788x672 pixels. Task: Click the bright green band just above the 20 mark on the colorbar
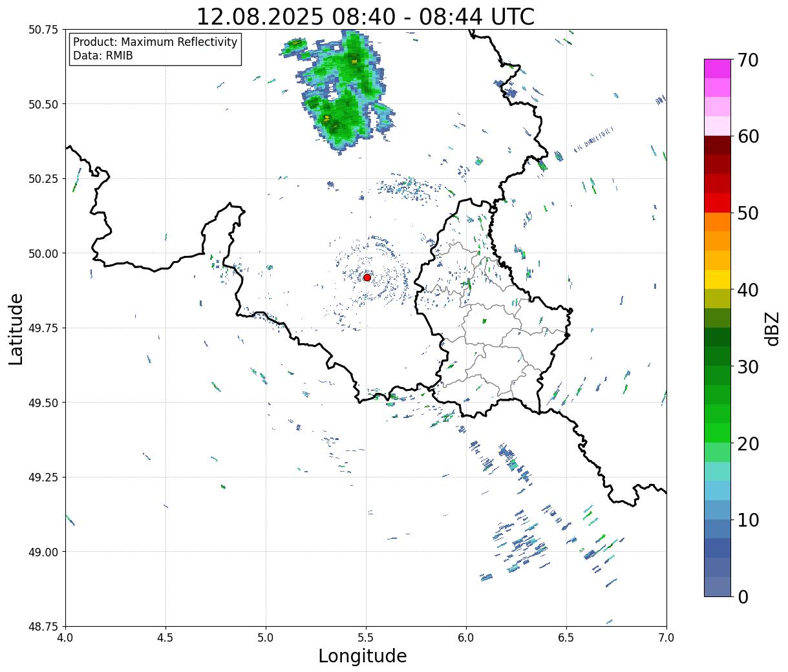click(718, 432)
